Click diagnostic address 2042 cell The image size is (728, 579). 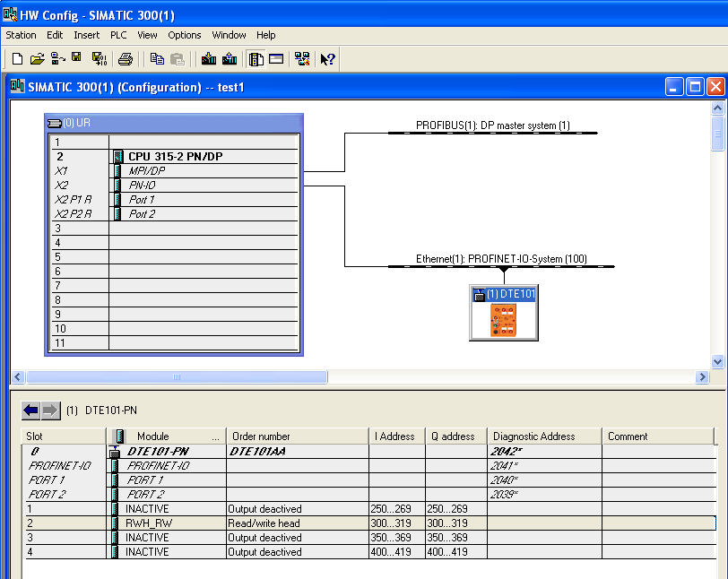(x=544, y=452)
